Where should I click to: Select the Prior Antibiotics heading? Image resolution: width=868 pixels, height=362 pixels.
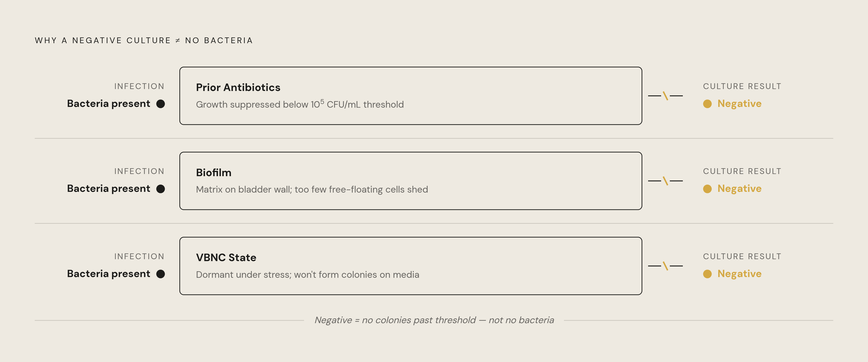[238, 87]
